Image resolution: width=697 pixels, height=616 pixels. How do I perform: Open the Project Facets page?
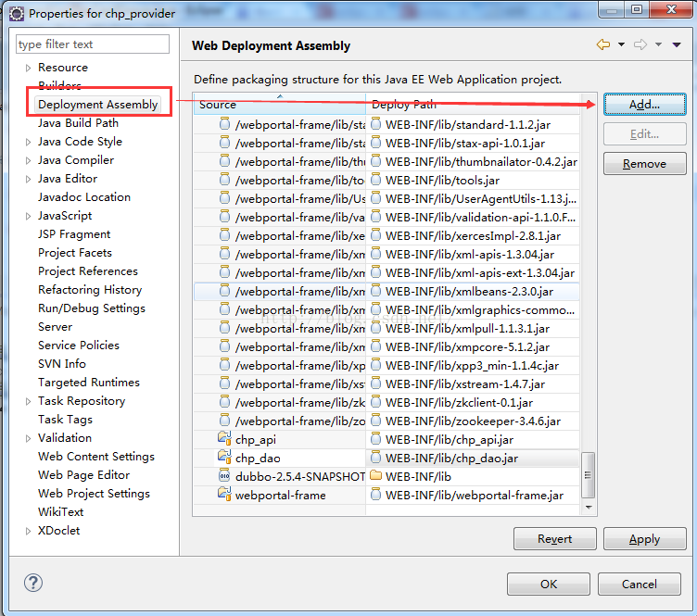[75, 253]
